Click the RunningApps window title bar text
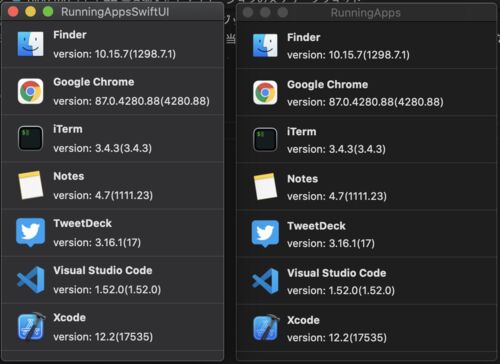The image size is (500, 364). pos(366,13)
